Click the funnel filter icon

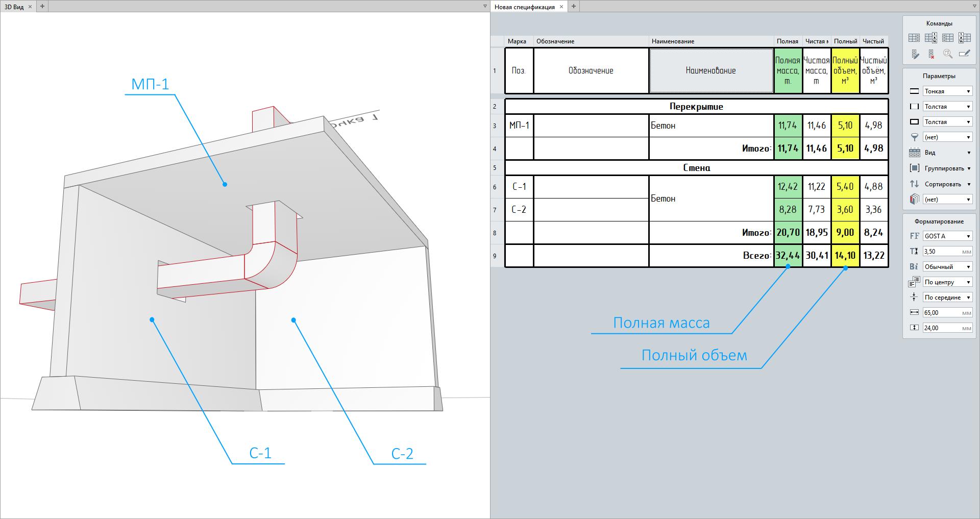[x=914, y=137]
